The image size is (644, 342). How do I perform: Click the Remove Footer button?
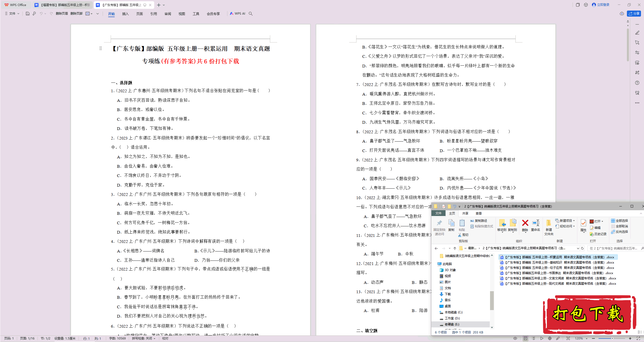pyautogui.click(x=76, y=14)
